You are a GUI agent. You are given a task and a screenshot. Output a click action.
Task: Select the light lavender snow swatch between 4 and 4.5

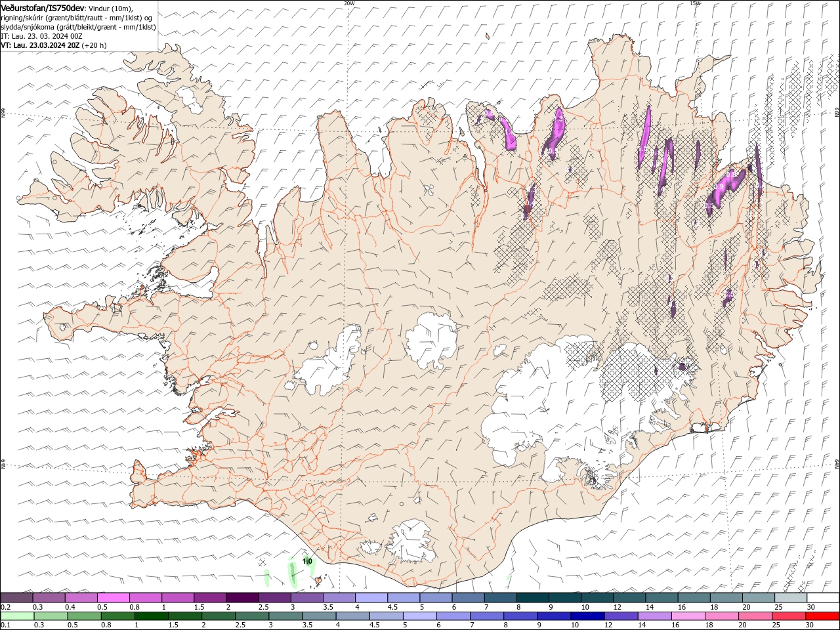coord(371,597)
